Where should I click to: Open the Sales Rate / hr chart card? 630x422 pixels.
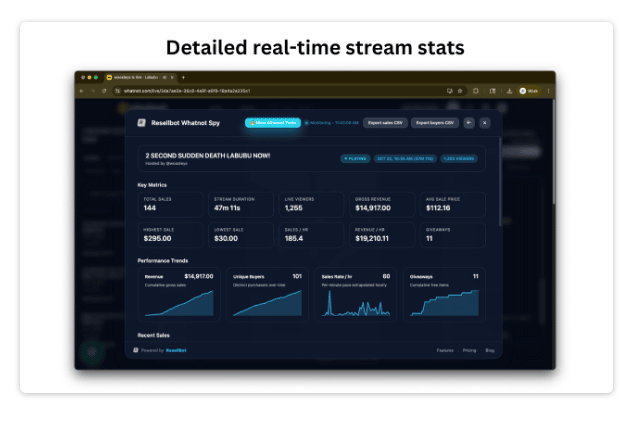357,293
